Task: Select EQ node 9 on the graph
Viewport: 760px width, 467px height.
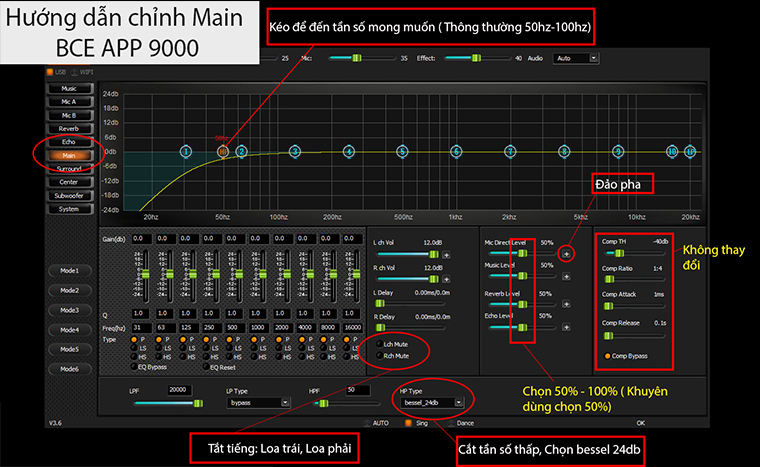Action: [x=617, y=152]
